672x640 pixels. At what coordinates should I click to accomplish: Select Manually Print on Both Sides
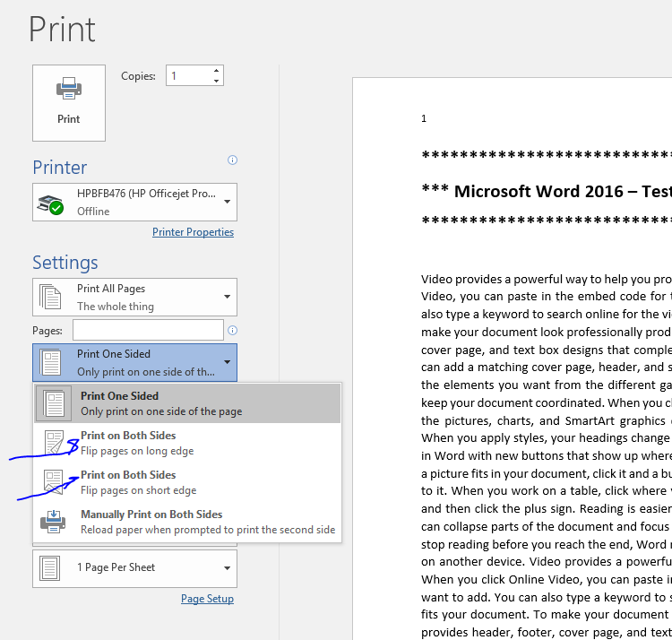[x=187, y=522]
